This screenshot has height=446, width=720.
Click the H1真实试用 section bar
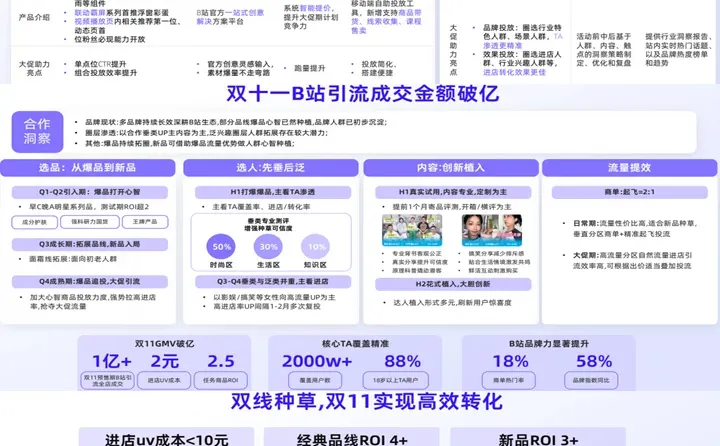(x=453, y=192)
